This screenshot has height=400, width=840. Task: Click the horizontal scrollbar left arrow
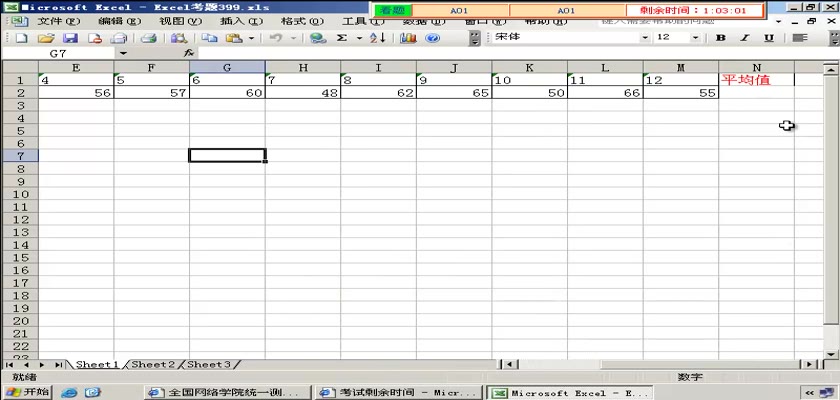[508, 365]
